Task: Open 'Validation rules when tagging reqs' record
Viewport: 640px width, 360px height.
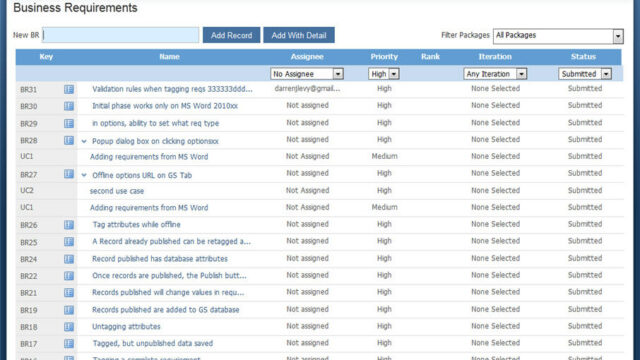Action: [x=172, y=89]
